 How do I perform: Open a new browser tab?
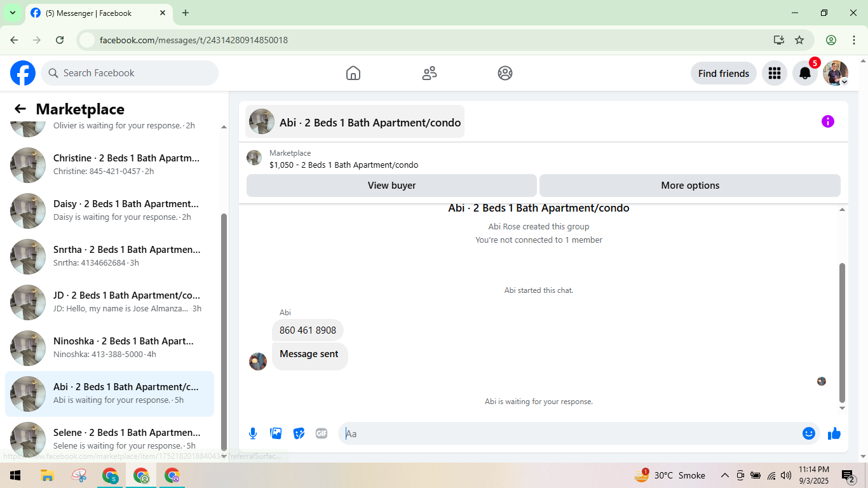[186, 13]
